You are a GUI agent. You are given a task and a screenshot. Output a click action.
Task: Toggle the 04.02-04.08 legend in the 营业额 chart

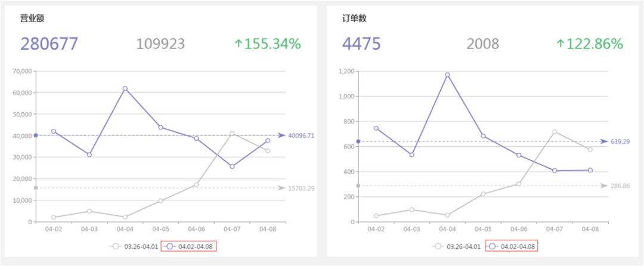188,246
